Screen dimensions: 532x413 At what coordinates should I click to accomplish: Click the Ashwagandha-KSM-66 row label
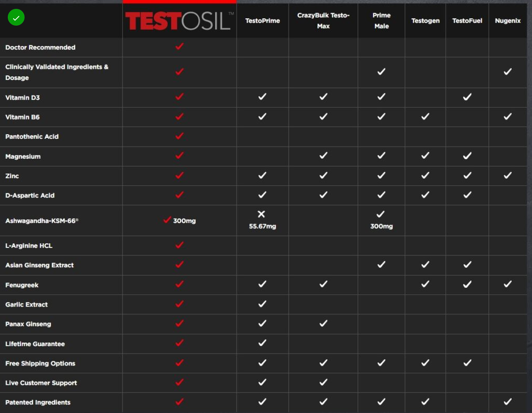42,220
